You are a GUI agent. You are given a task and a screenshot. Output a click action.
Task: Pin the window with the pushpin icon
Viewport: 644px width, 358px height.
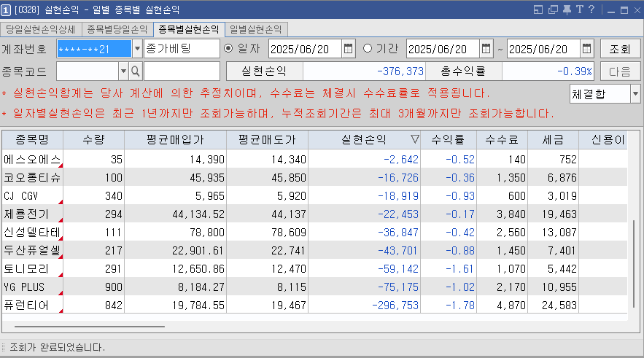(567, 9)
